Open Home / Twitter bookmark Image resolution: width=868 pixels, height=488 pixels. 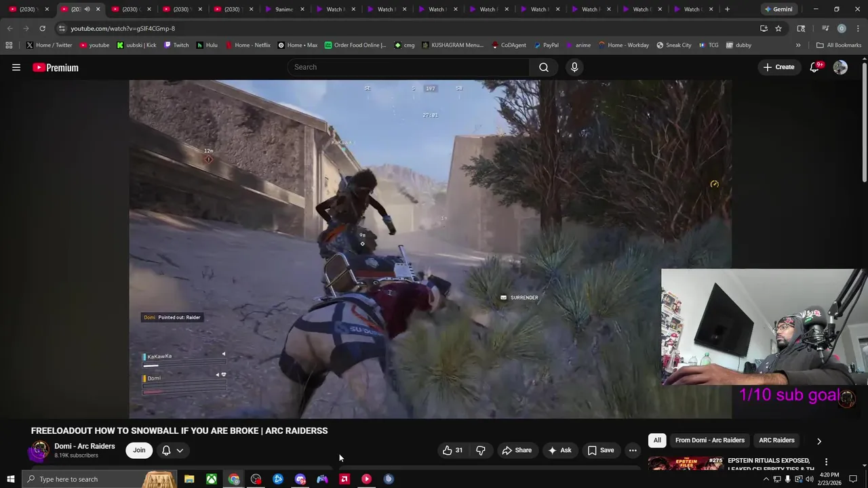click(x=50, y=45)
